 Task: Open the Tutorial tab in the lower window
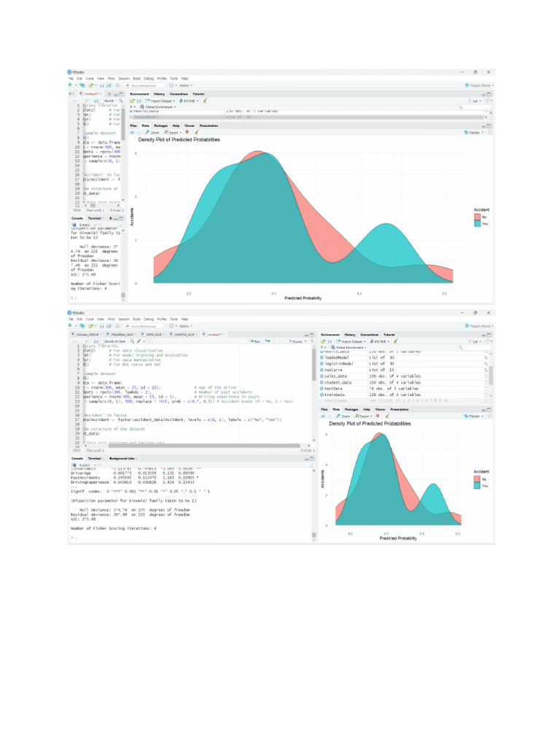[x=389, y=334]
